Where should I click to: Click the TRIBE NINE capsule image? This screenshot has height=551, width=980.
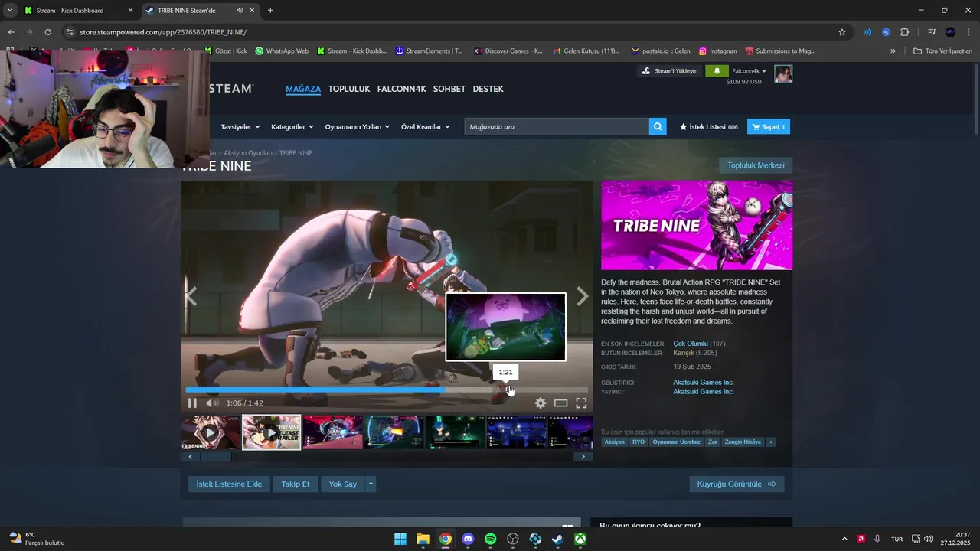[697, 225]
